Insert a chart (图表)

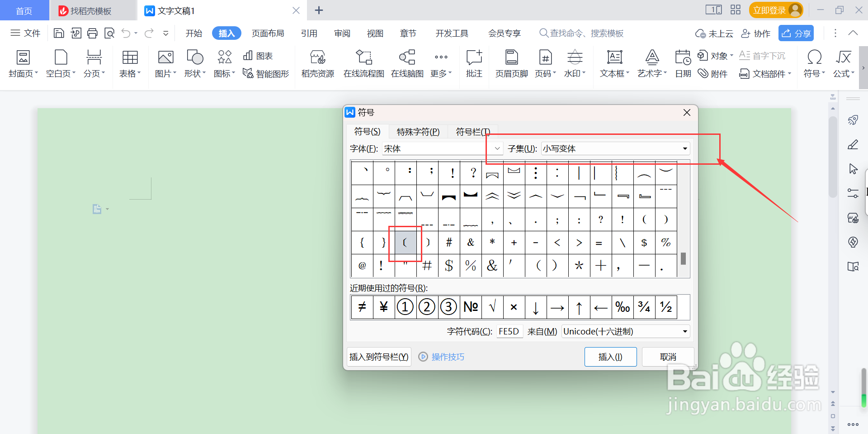[258, 56]
